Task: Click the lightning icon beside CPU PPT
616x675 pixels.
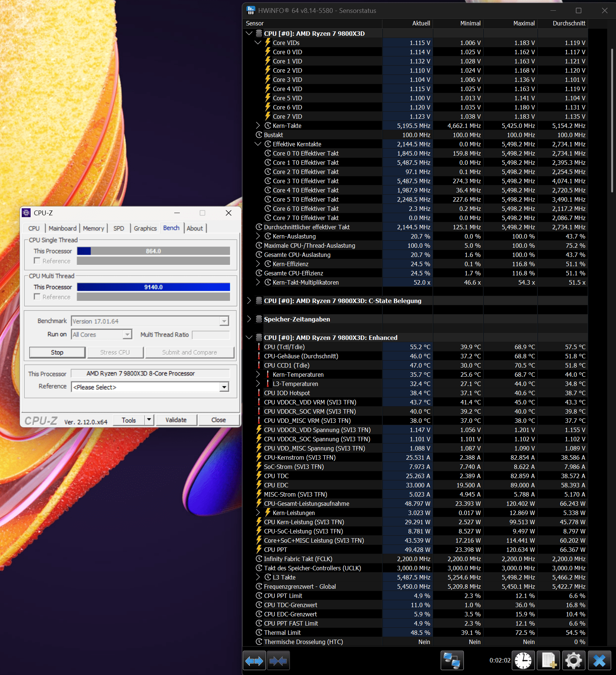Action: tap(259, 550)
